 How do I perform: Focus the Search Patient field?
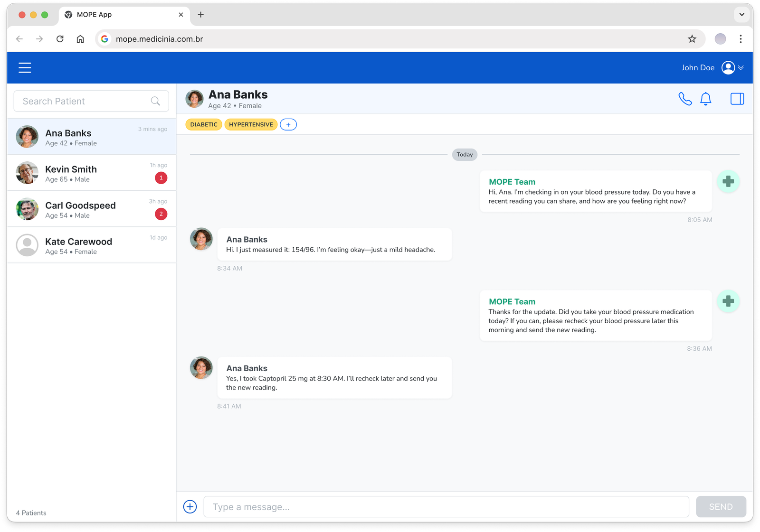click(x=91, y=101)
